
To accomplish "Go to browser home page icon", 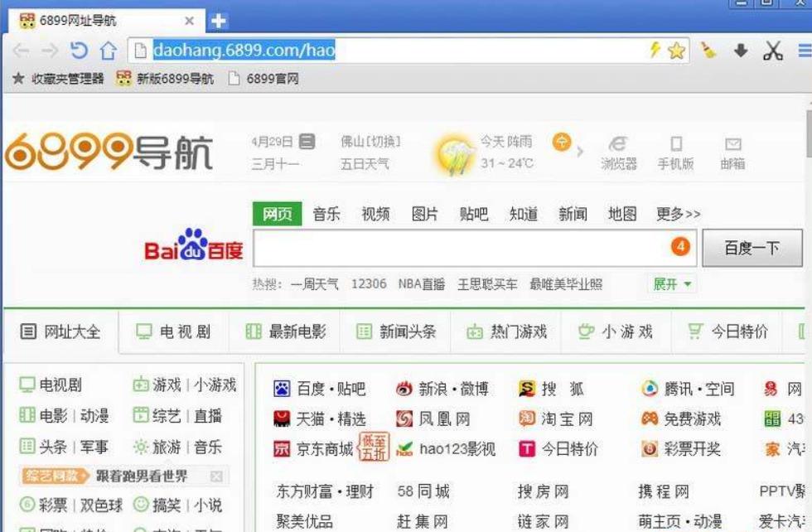I will click(108, 51).
